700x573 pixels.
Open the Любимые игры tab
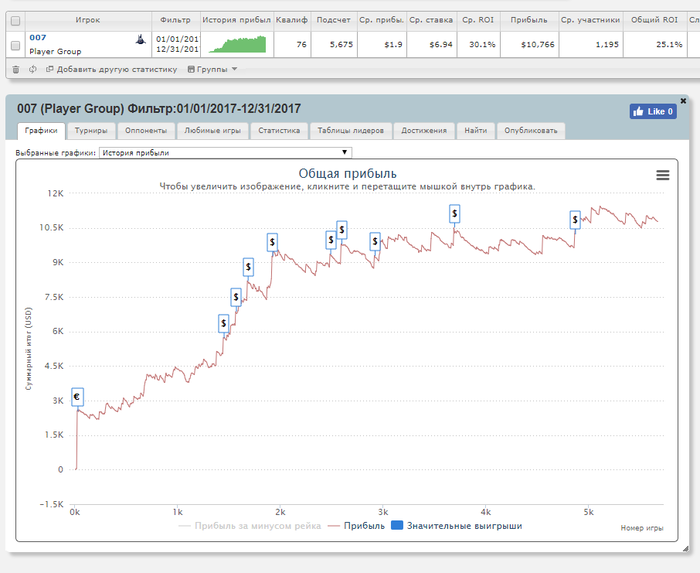212,131
